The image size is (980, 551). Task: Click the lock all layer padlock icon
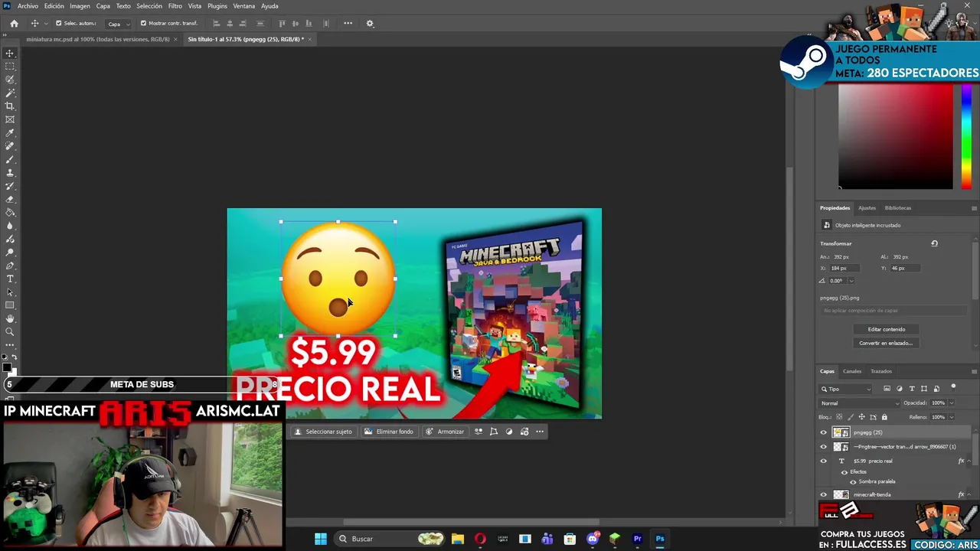(x=884, y=417)
